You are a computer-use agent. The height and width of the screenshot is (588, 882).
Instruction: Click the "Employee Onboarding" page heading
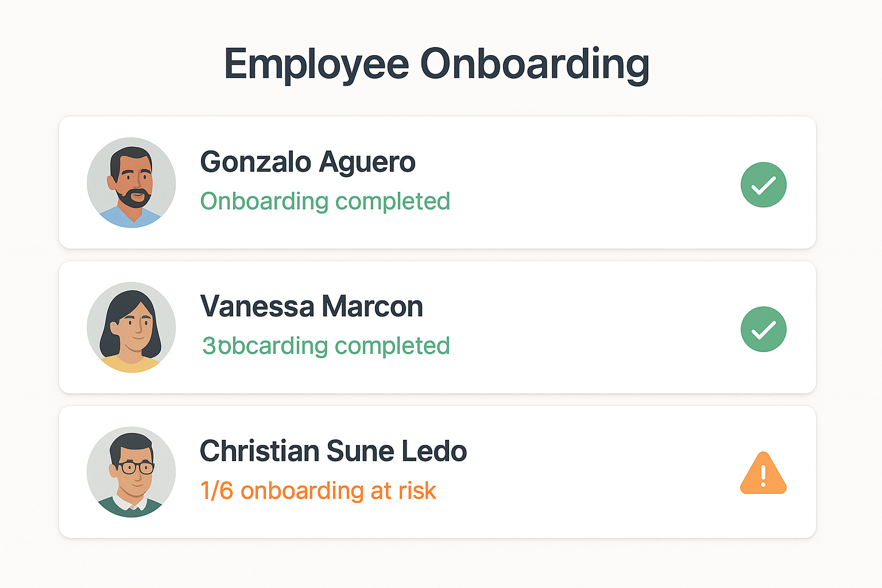[436, 64]
